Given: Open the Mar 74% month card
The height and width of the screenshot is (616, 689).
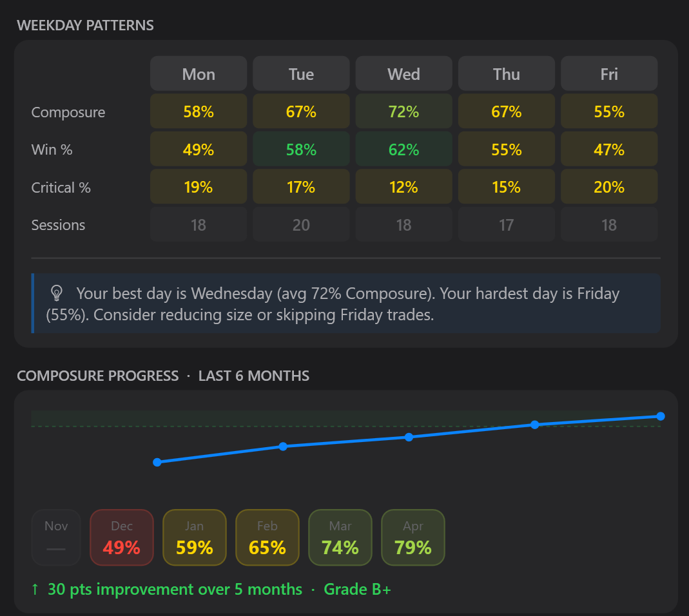Looking at the screenshot, I should 340,537.
